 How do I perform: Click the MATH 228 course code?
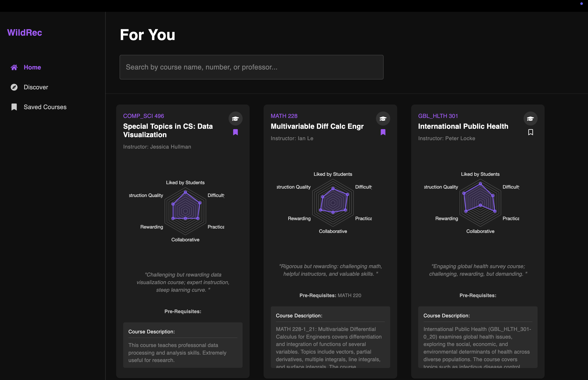tap(284, 116)
